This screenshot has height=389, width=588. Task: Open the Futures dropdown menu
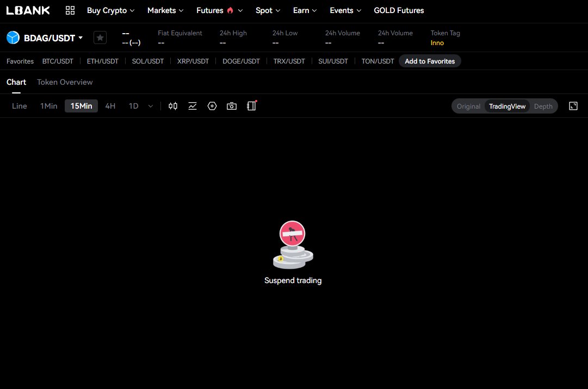coord(219,10)
